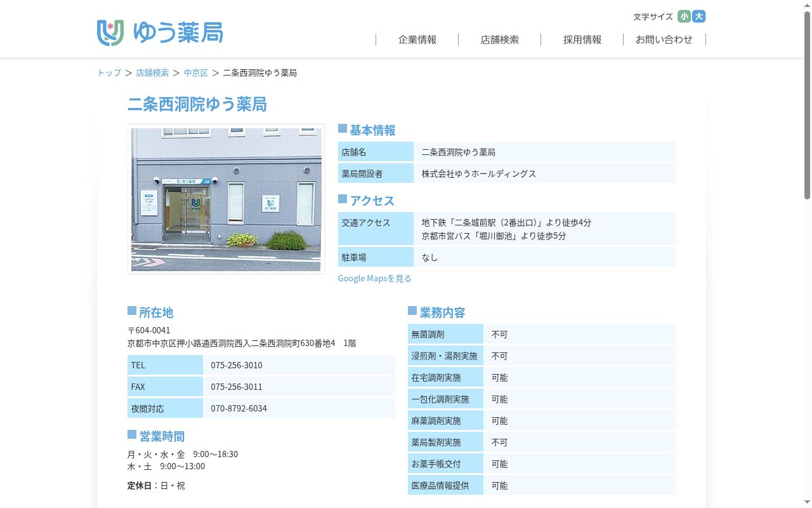The image size is (812, 508).
Task: Click the 定休日 closed days text
Action: pos(156,485)
